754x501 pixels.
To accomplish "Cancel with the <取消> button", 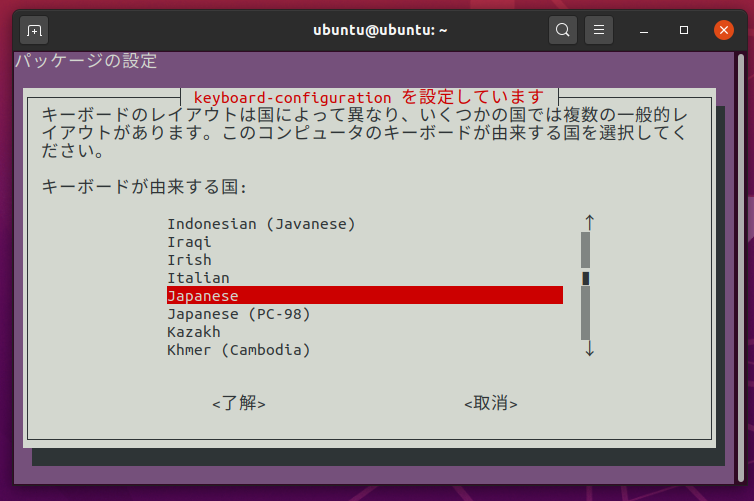I will pyautogui.click(x=491, y=403).
